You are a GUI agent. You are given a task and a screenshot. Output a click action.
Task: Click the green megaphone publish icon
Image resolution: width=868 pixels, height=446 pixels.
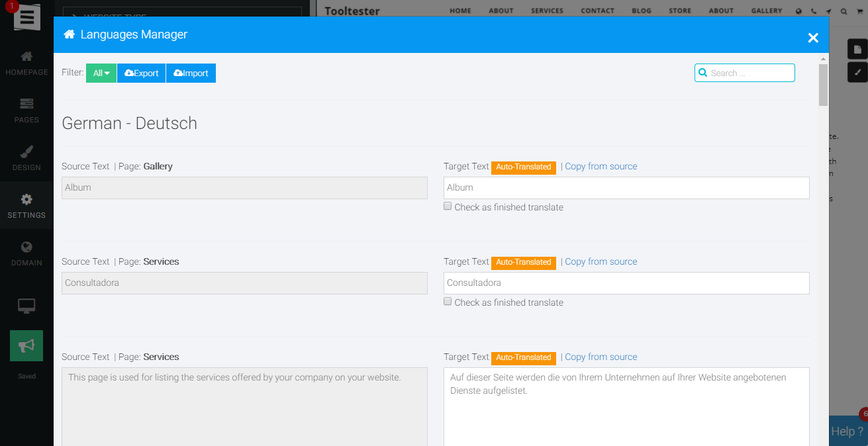click(26, 345)
